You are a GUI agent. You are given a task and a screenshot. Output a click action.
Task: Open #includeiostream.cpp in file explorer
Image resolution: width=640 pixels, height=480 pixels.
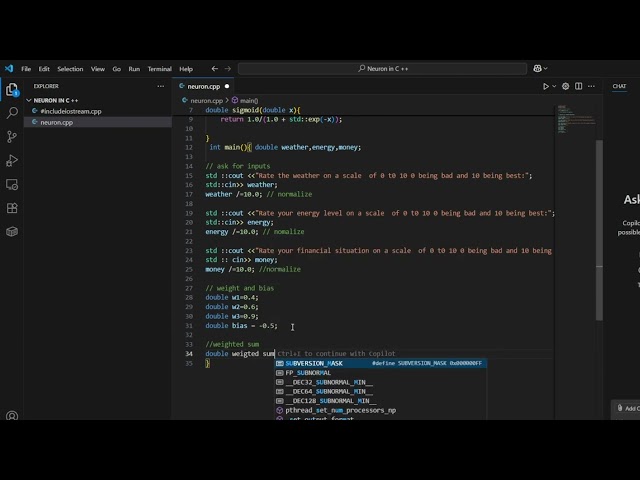[x=70, y=112]
